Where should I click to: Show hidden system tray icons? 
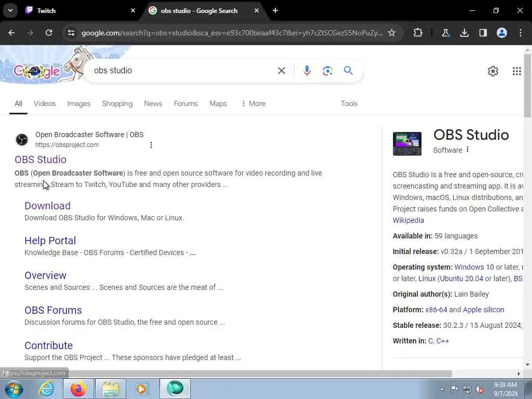(442, 389)
